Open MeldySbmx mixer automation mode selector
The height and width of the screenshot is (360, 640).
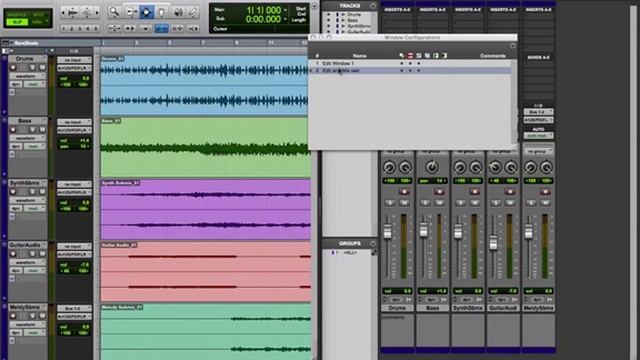tap(538, 135)
